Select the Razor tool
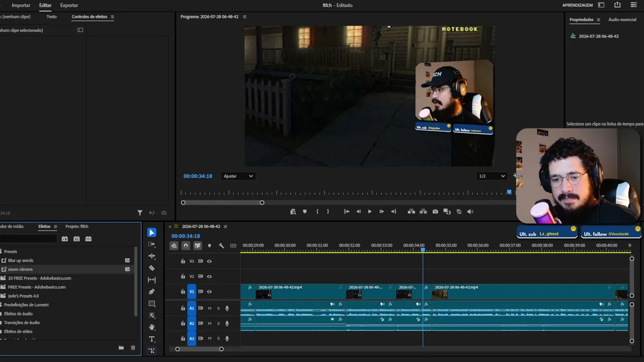The height and width of the screenshot is (362, 644). click(x=152, y=268)
